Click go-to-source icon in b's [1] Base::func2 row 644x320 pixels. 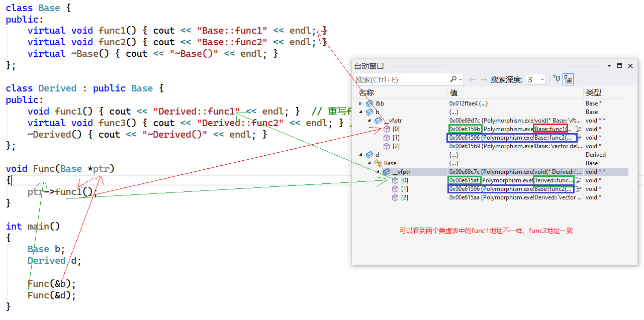[x=578, y=138]
